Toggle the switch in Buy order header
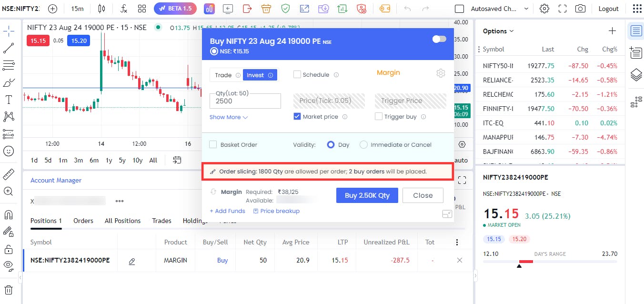644x304 pixels. click(439, 39)
